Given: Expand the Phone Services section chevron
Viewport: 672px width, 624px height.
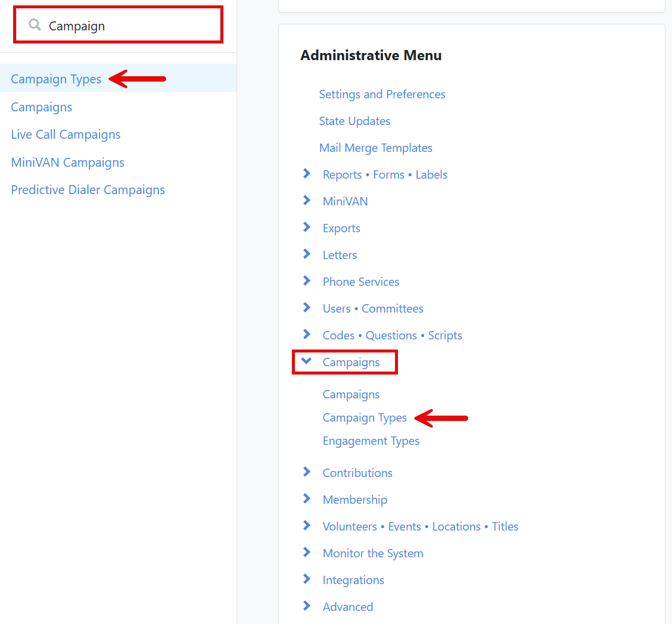Looking at the screenshot, I should click(306, 280).
